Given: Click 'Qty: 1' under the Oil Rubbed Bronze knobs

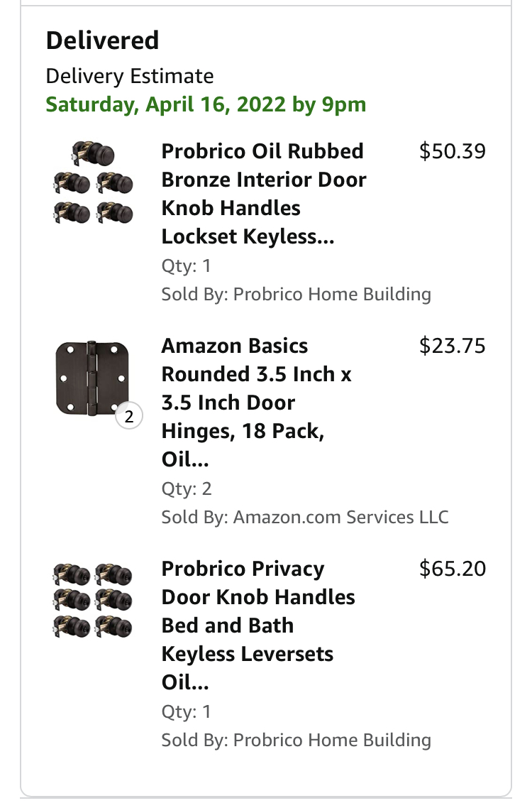Looking at the screenshot, I should tap(186, 266).
